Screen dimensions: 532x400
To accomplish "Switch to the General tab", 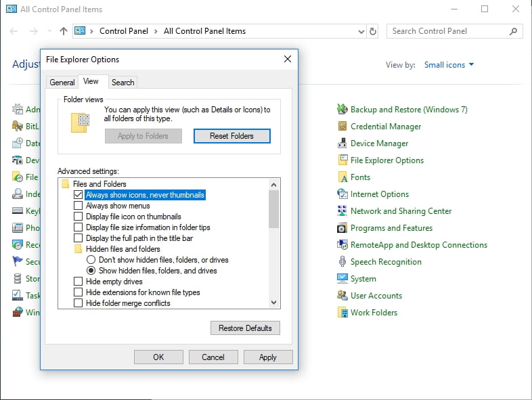I will tap(62, 82).
